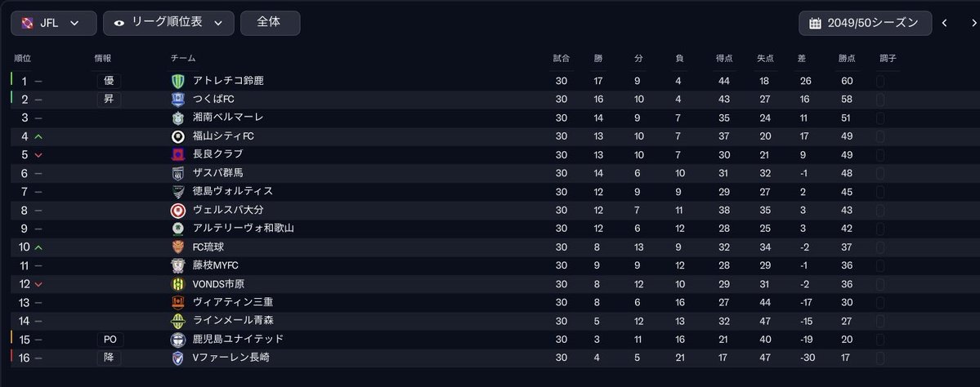Image resolution: width=980 pixels, height=387 pixels.
Task: Click the Vファーレン長崎 blue crest
Action: click(x=178, y=358)
